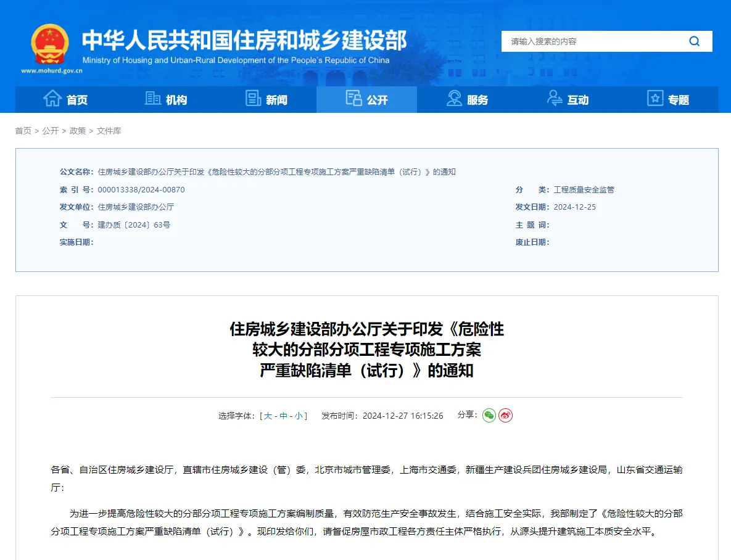This screenshot has height=560, width=731.
Task: Share via Weibo icon
Action: (x=505, y=415)
